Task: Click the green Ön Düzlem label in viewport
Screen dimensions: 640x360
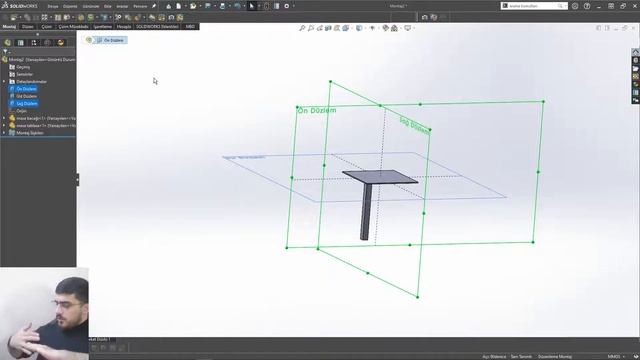Action: coord(317,111)
